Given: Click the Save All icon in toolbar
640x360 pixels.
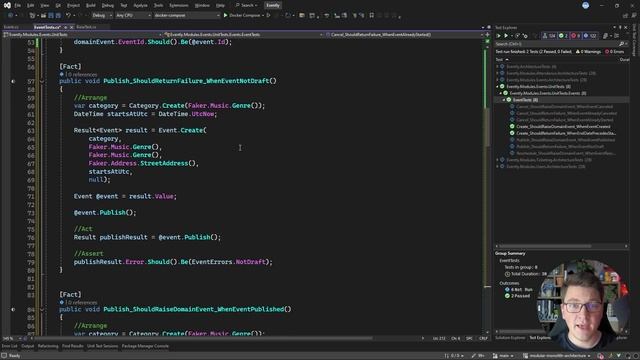Looking at the screenshot, I should (58, 16).
